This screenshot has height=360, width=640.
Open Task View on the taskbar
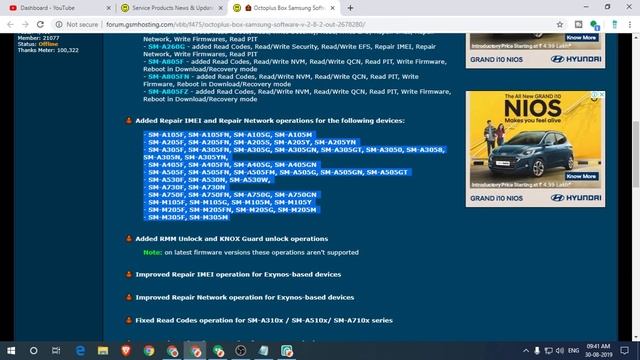pyautogui.click(x=56, y=351)
